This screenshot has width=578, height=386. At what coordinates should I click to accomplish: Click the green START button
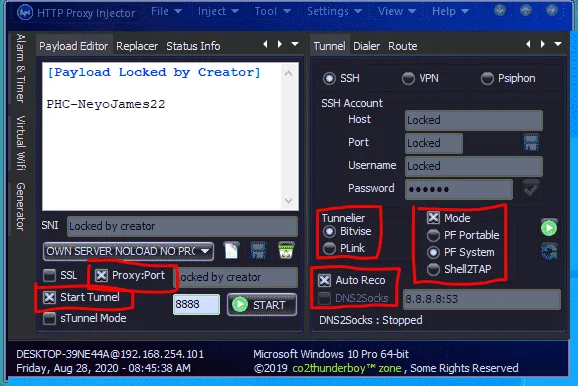262,305
